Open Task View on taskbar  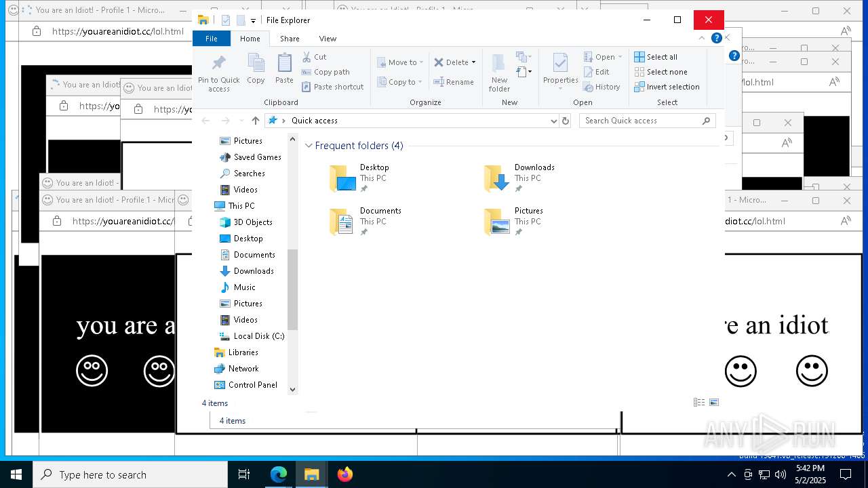tap(244, 474)
